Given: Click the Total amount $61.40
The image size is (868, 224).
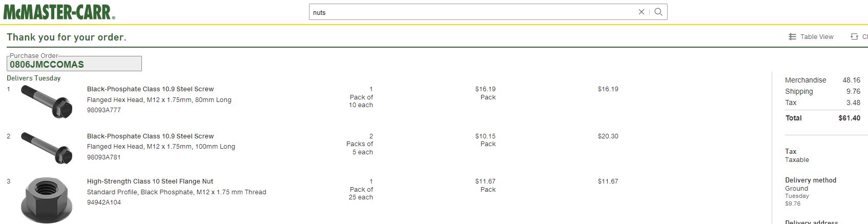Looking at the screenshot, I should (x=849, y=118).
